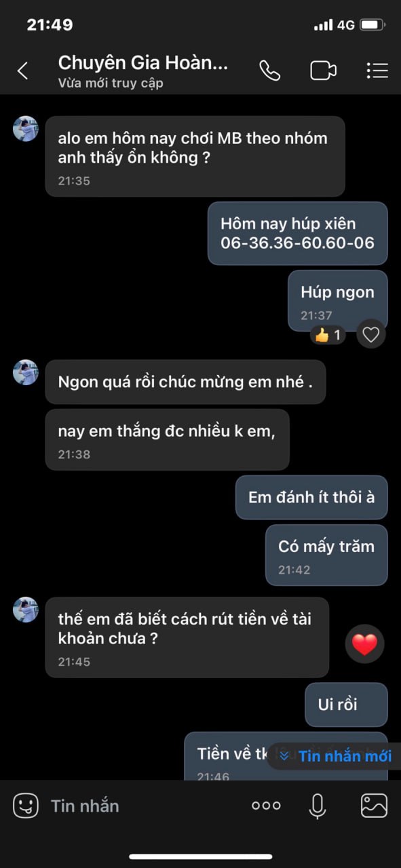Jump to new messages via "Tin nhắn mới"

(335, 755)
